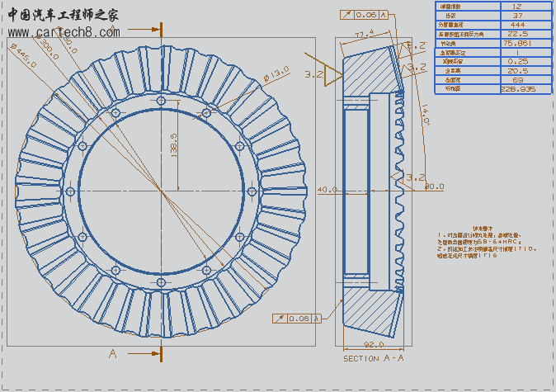Select the 20.5 table value
Screen dimensions: 556x392
point(518,71)
